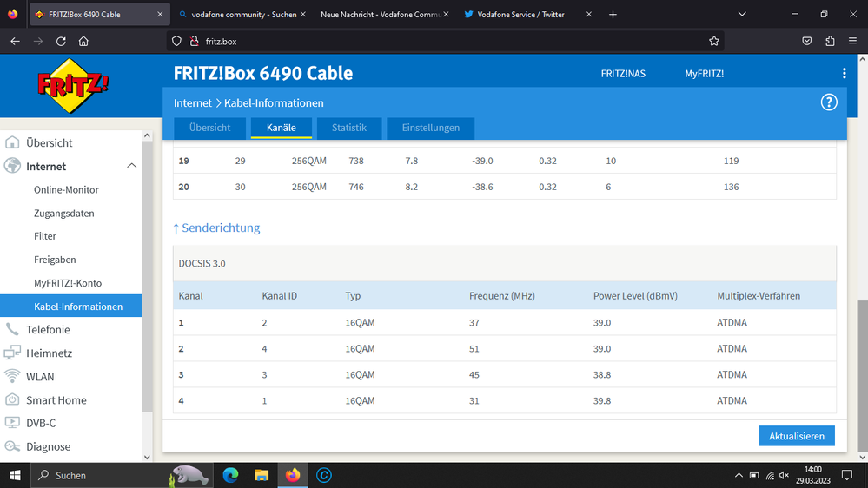Open the blue C app in taskbar
Image resolution: width=868 pixels, height=488 pixels.
click(324, 475)
